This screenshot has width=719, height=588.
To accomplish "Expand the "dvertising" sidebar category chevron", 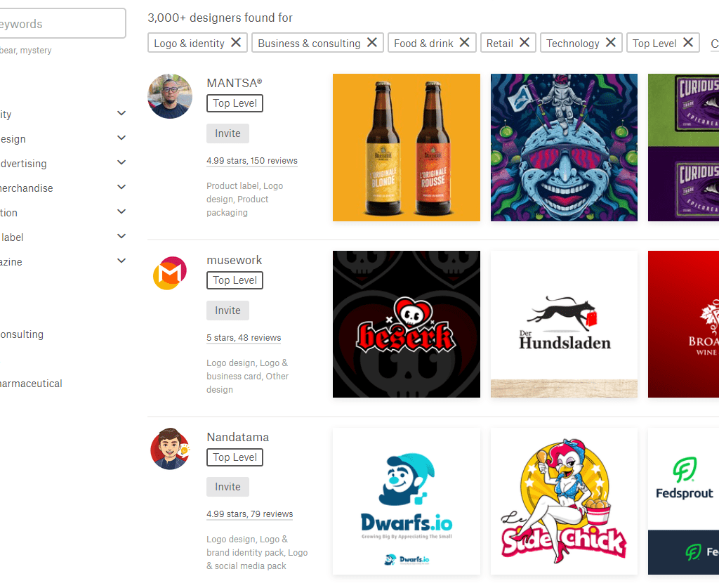I will pyautogui.click(x=121, y=162).
